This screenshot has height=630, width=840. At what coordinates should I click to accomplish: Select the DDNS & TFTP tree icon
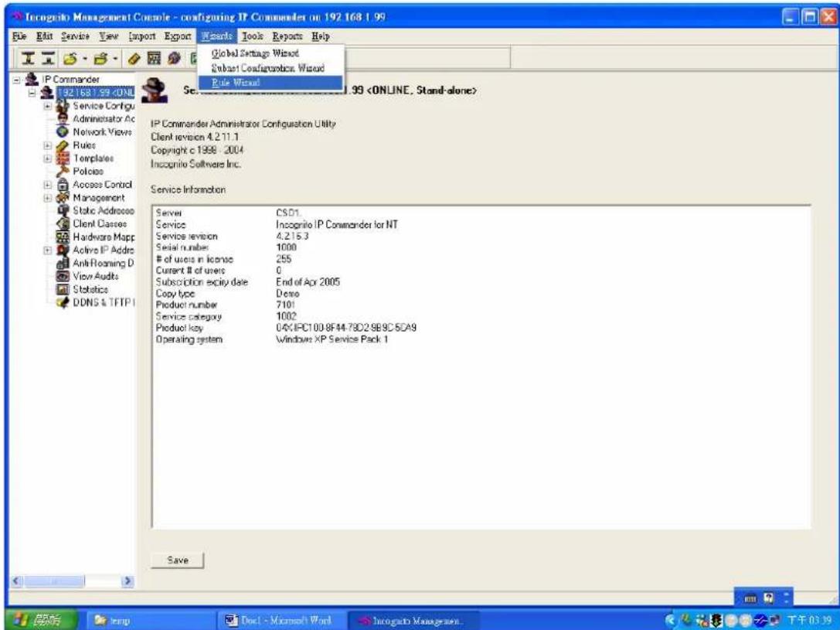click(63, 302)
